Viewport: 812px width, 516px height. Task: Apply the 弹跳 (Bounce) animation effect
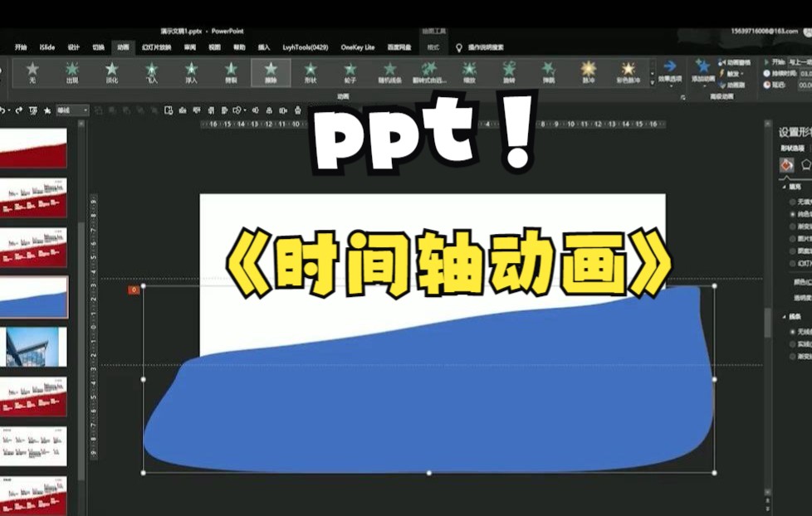(x=549, y=72)
